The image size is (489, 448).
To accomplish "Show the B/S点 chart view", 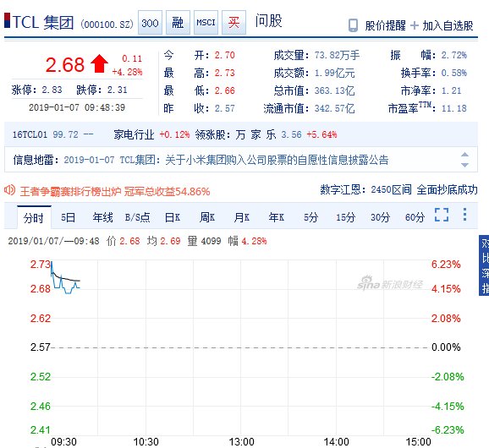I will pyautogui.click(x=138, y=217).
